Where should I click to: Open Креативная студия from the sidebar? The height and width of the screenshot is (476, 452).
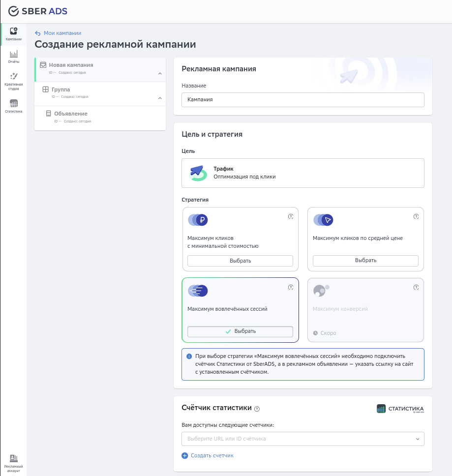[13, 81]
